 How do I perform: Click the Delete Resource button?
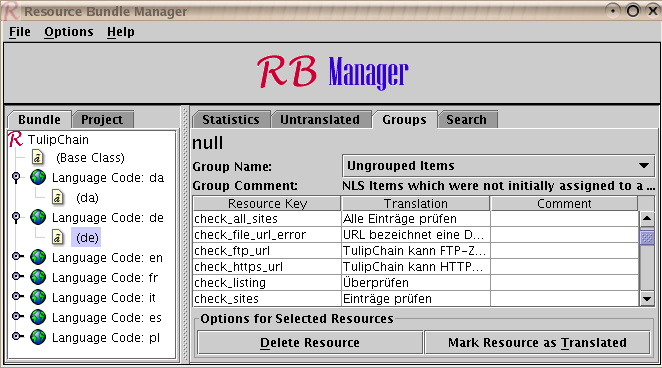tap(310, 343)
